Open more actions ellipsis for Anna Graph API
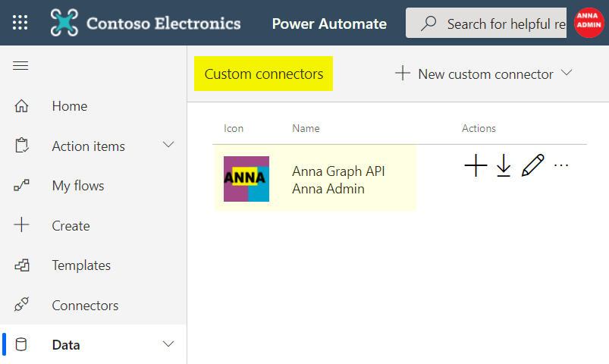Viewport: 609px width, 364px height. [561, 165]
